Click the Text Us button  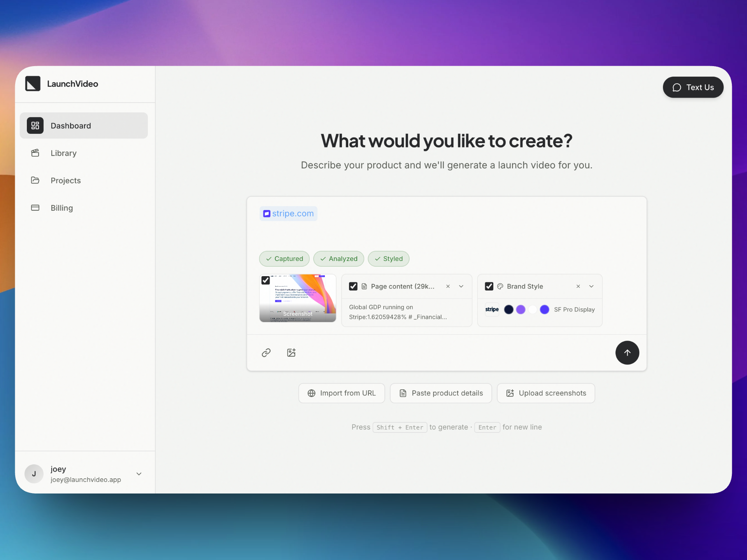click(693, 87)
